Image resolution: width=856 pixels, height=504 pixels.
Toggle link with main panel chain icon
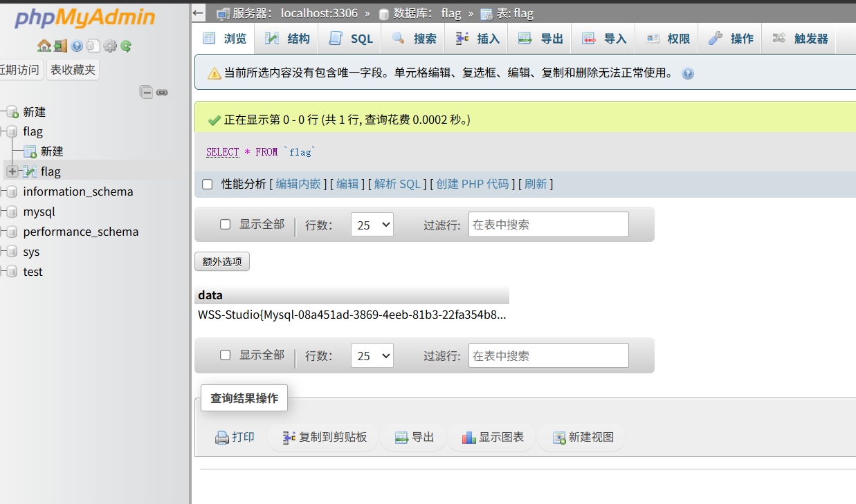coord(162,92)
